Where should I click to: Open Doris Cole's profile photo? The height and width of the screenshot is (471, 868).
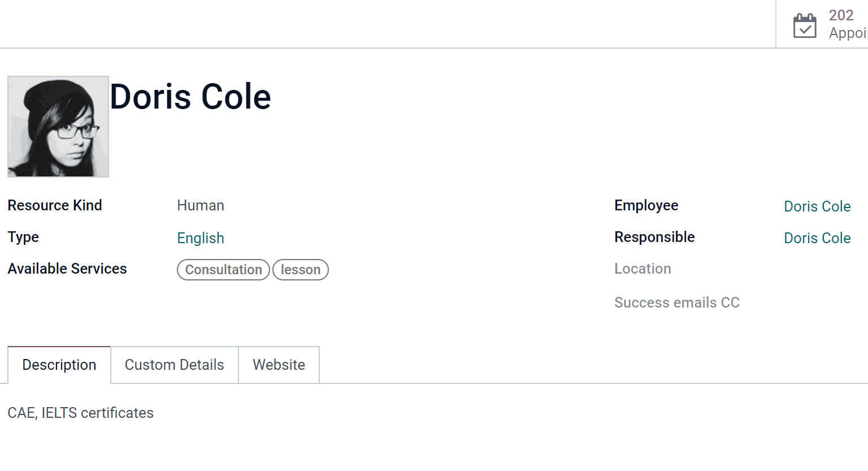58,127
